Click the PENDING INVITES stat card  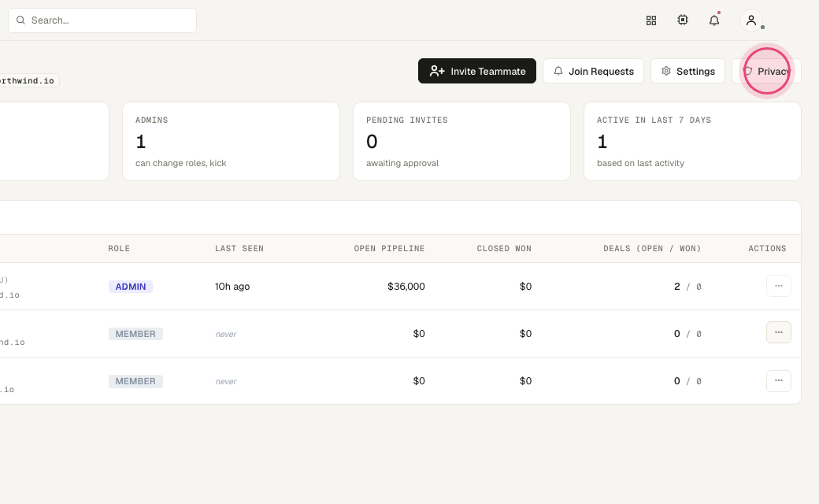(x=461, y=142)
